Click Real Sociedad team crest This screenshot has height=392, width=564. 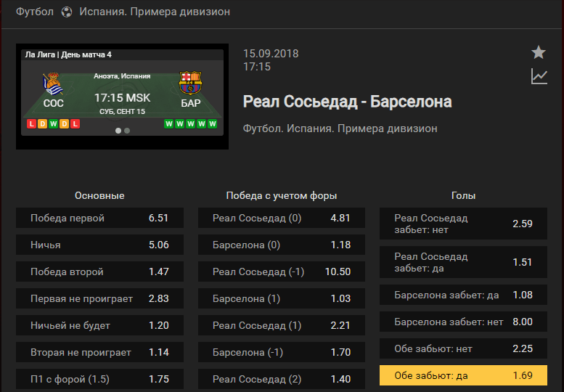point(53,83)
